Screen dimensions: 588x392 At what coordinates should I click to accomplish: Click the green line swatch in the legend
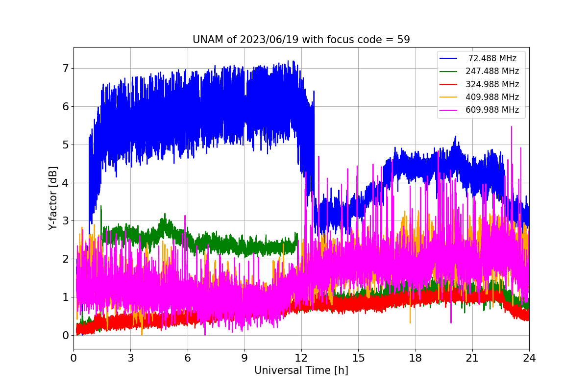449,72
